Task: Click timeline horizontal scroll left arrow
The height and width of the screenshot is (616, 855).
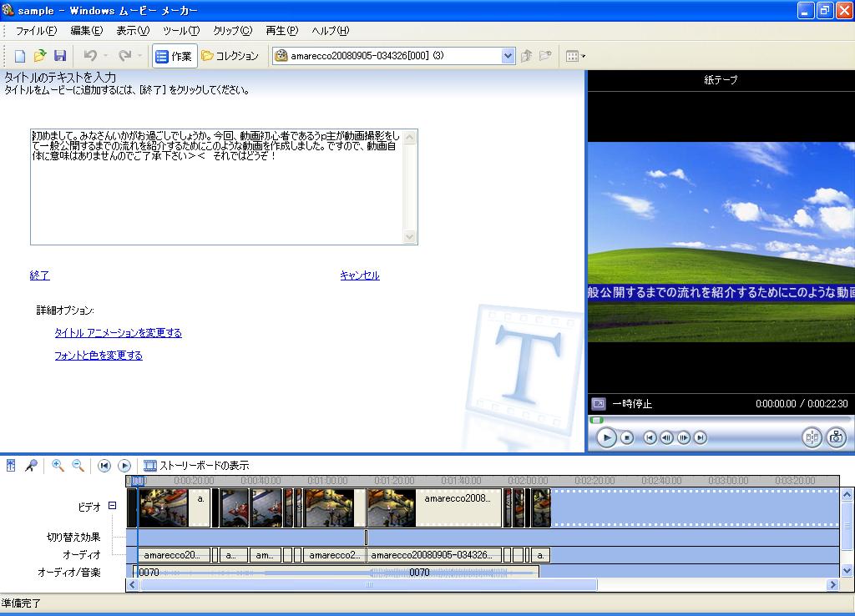Action: (133, 585)
